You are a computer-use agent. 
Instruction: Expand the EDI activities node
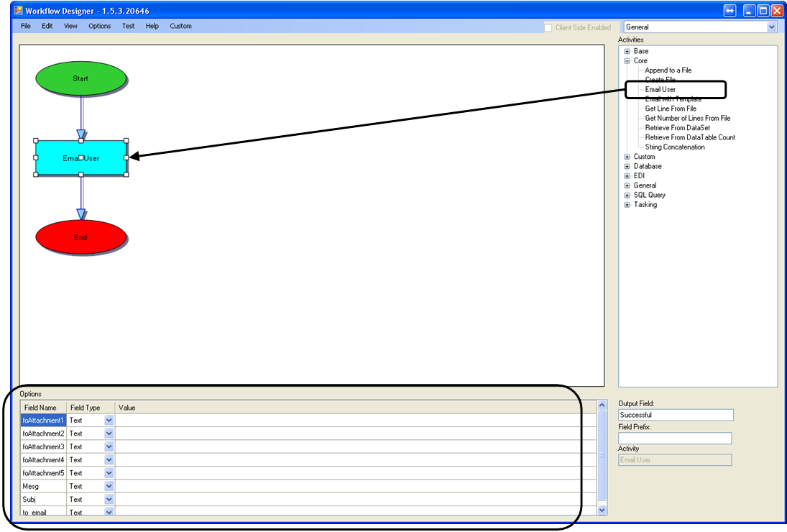[x=627, y=175]
